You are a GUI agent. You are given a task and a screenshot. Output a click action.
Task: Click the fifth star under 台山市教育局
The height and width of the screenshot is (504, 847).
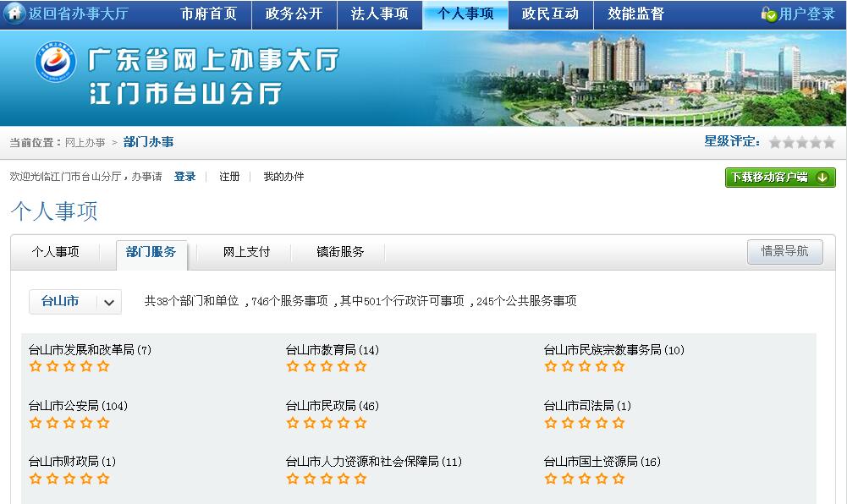pos(360,366)
